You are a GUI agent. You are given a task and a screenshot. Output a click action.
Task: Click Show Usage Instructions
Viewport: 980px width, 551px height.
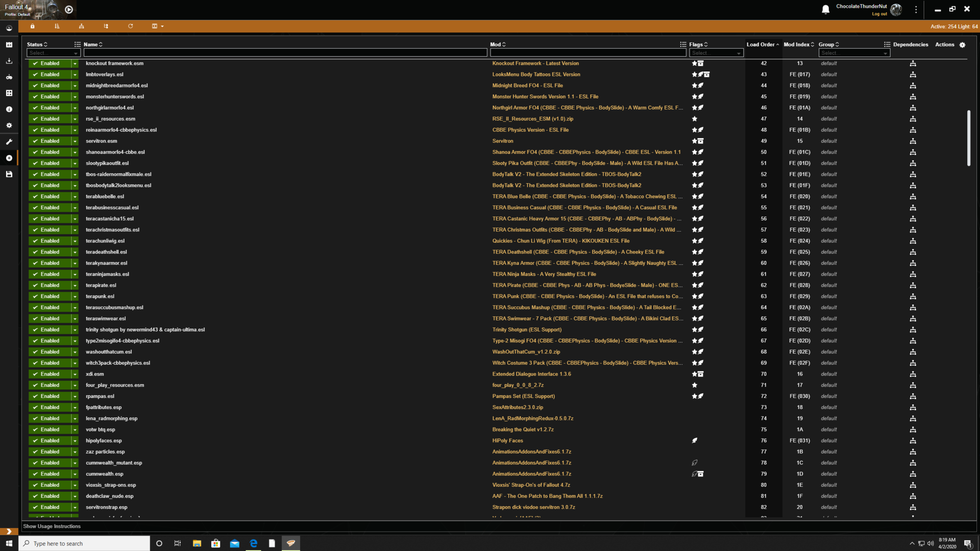(x=52, y=527)
